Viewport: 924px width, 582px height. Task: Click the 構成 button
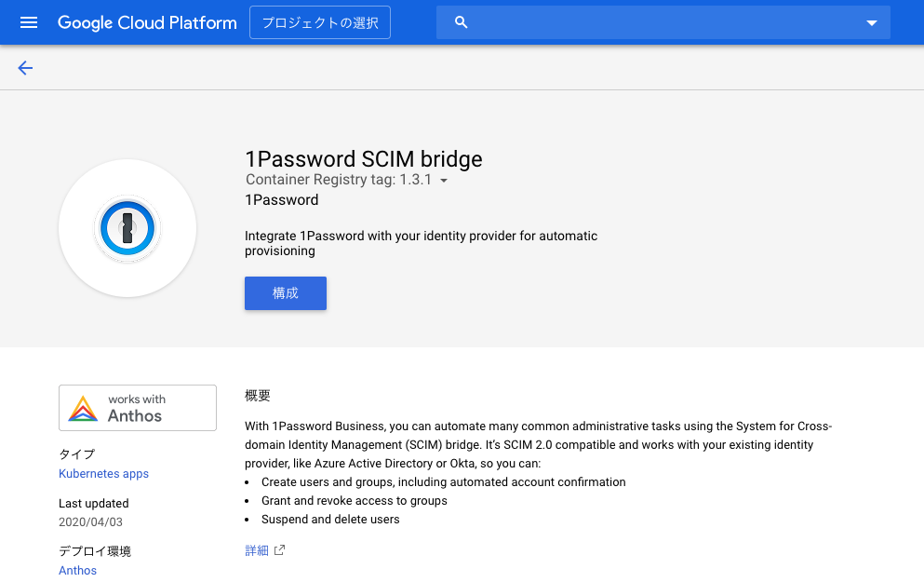pos(285,292)
